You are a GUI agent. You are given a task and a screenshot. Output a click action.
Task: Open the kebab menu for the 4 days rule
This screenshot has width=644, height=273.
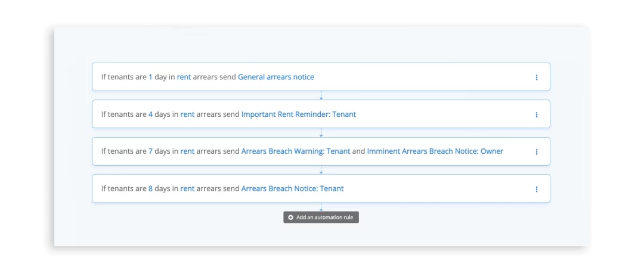coord(536,114)
